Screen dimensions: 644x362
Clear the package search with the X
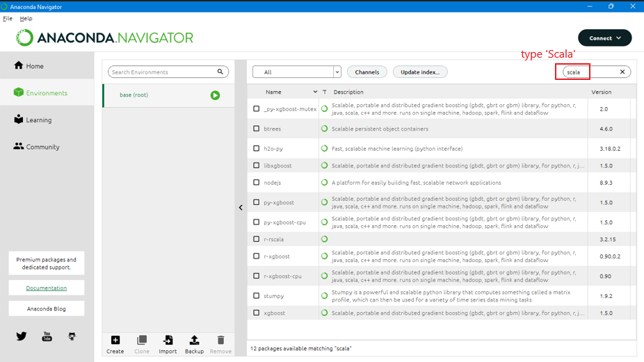coord(622,72)
